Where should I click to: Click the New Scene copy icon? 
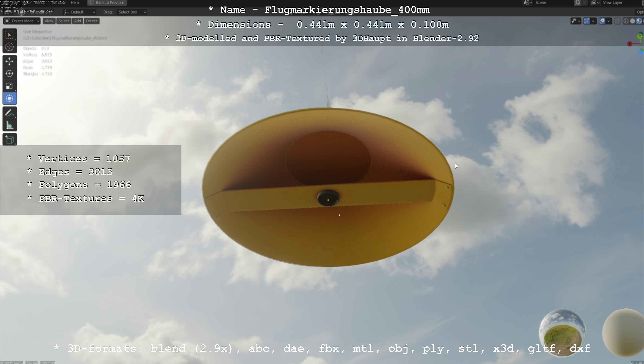[x=577, y=2]
